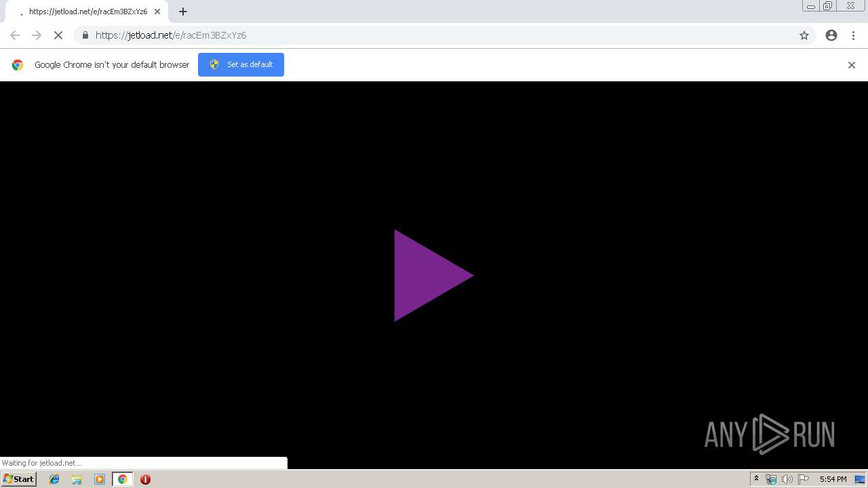Open the volume speaker tray icon
The width and height of the screenshot is (868, 488).
coord(787,479)
